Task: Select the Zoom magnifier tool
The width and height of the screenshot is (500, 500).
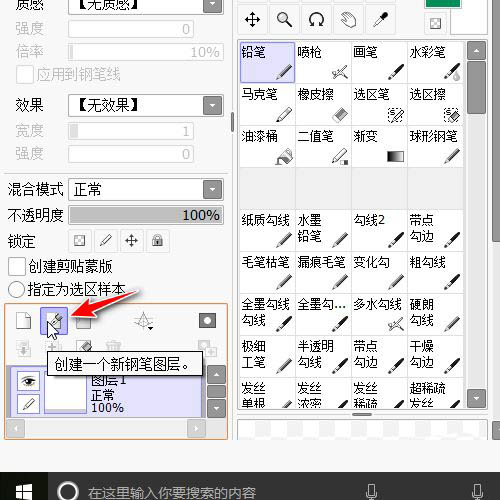Action: click(284, 20)
